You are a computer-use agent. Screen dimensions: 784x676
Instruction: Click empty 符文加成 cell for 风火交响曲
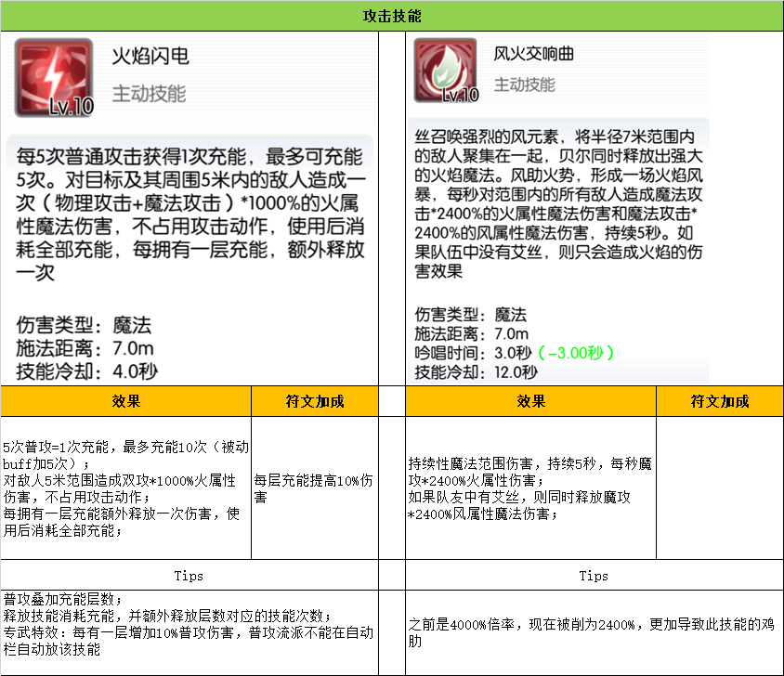click(x=720, y=488)
